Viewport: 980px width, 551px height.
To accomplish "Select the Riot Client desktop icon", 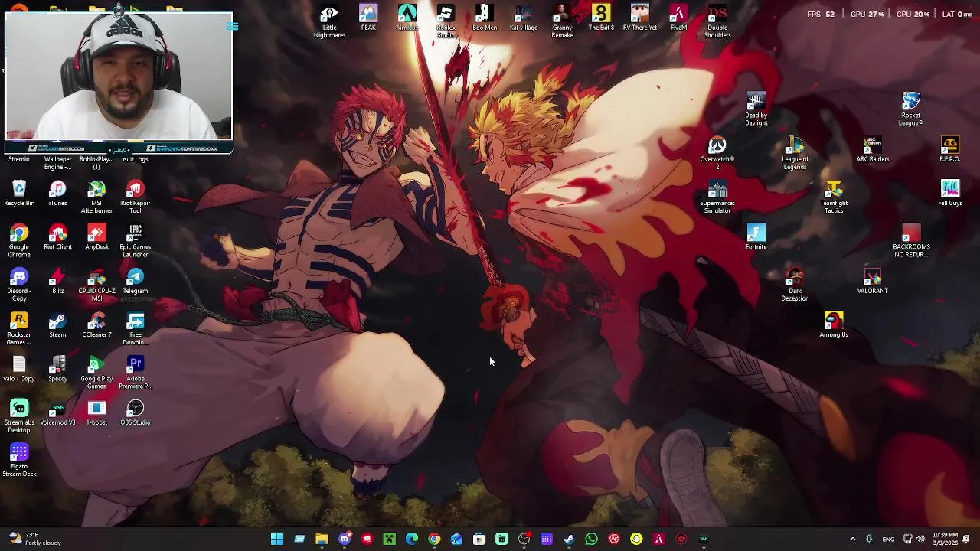I will tap(57, 237).
